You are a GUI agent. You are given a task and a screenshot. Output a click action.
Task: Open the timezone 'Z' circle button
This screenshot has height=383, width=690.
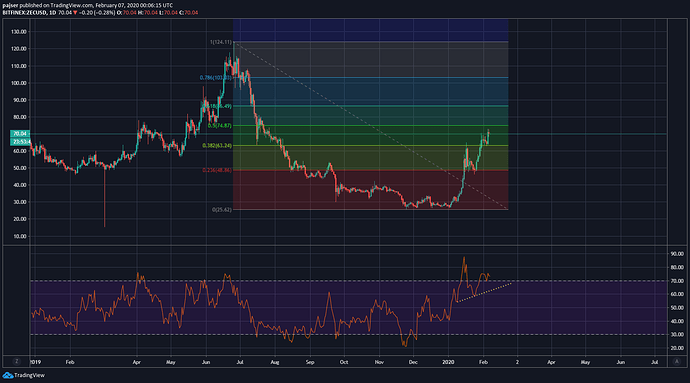16,361
